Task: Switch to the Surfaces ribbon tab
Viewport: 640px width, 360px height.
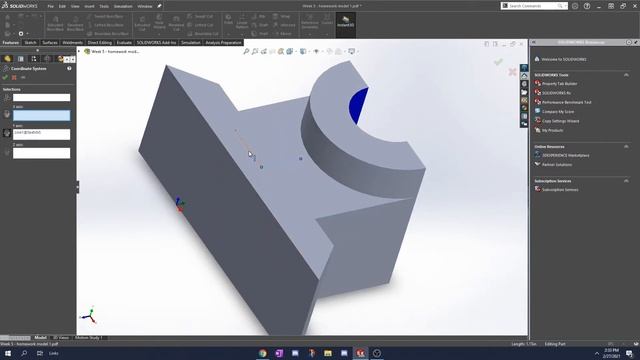Action: point(50,42)
